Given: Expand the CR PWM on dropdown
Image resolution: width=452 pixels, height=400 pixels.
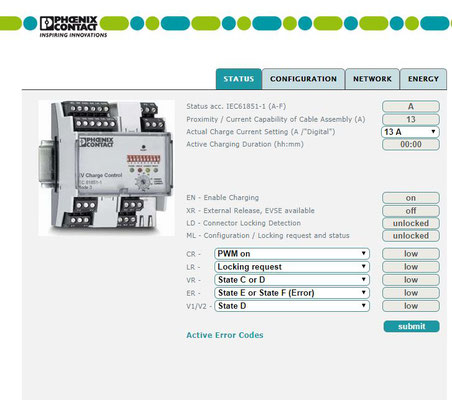Looking at the screenshot, I should [x=292, y=254].
